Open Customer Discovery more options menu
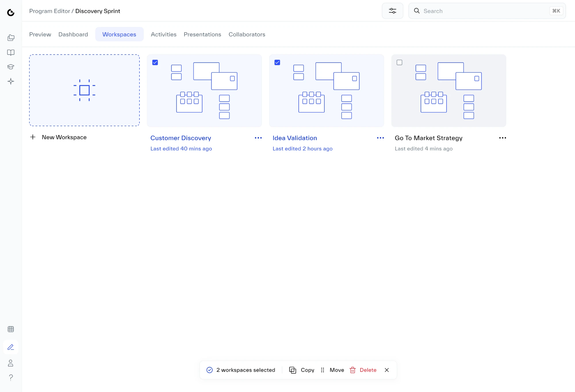 [x=258, y=138]
